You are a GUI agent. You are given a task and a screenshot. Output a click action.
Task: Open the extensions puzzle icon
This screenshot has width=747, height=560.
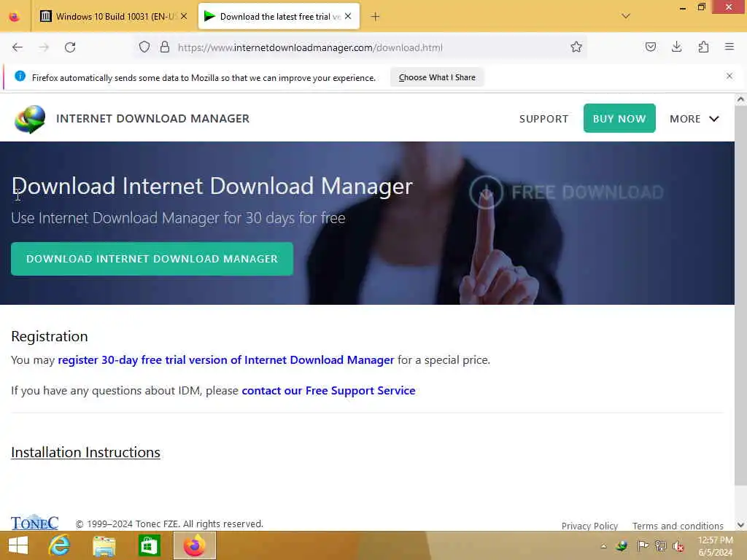[703, 47]
